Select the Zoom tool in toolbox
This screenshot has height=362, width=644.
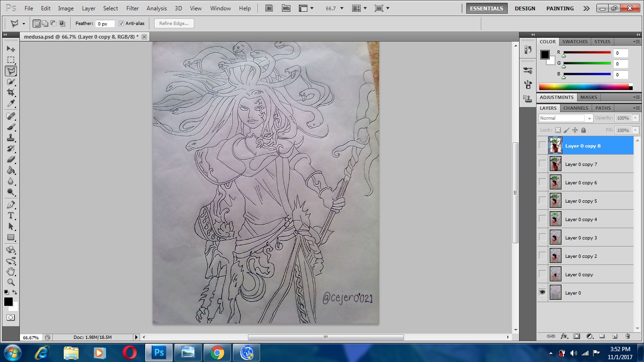pos(11,282)
